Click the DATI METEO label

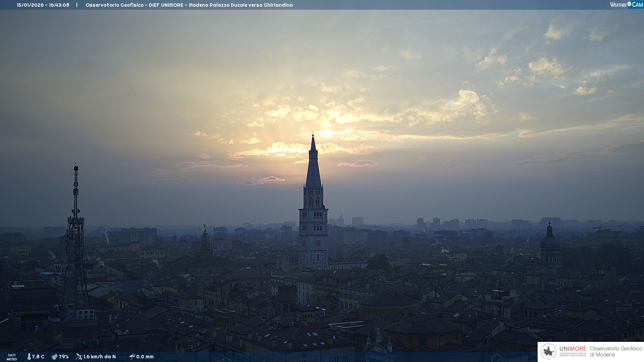[12, 357]
